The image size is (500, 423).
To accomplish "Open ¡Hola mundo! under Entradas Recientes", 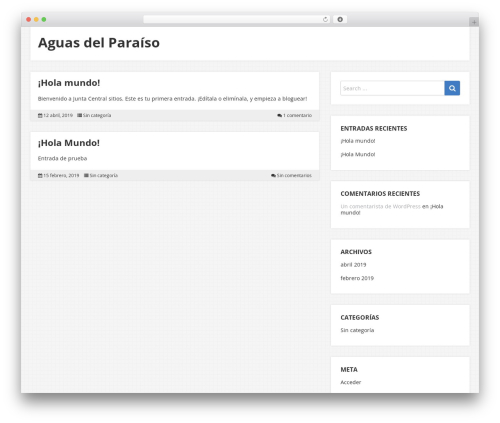I will point(358,141).
